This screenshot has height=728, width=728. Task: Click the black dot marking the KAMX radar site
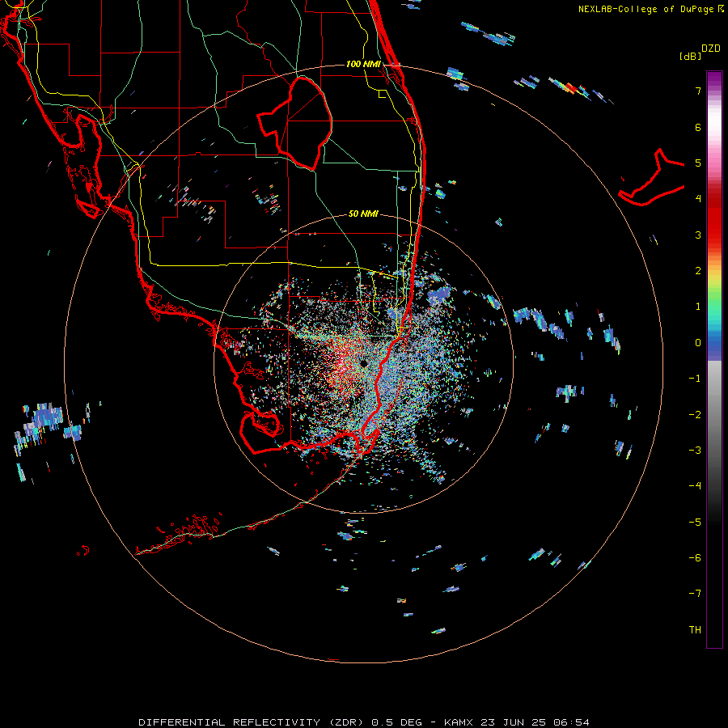[x=363, y=363]
